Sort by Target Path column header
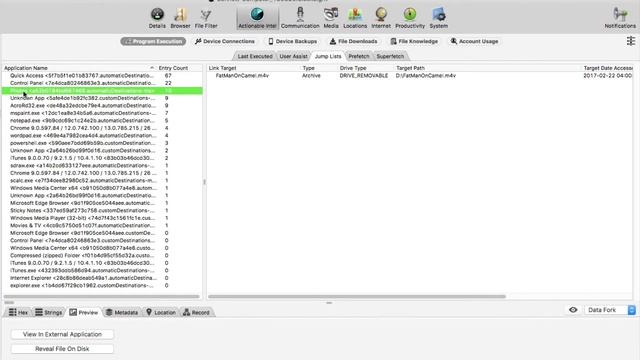The width and height of the screenshot is (640, 360). [x=410, y=68]
